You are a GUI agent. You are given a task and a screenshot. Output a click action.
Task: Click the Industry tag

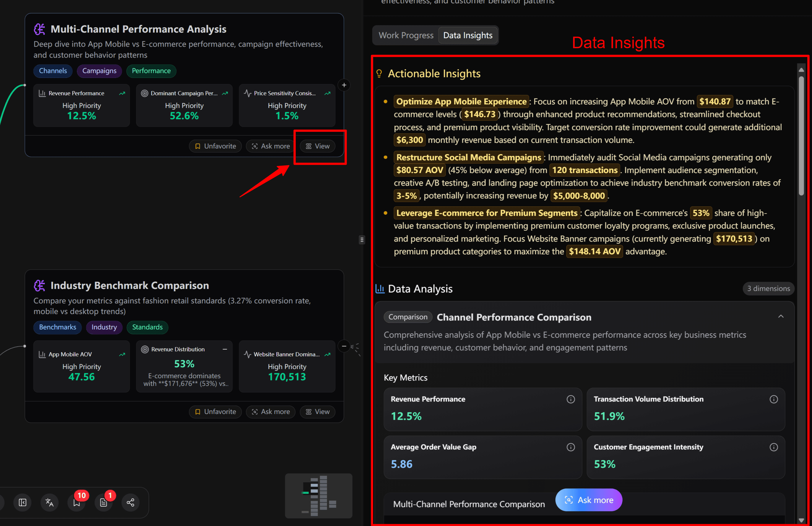[x=104, y=327]
